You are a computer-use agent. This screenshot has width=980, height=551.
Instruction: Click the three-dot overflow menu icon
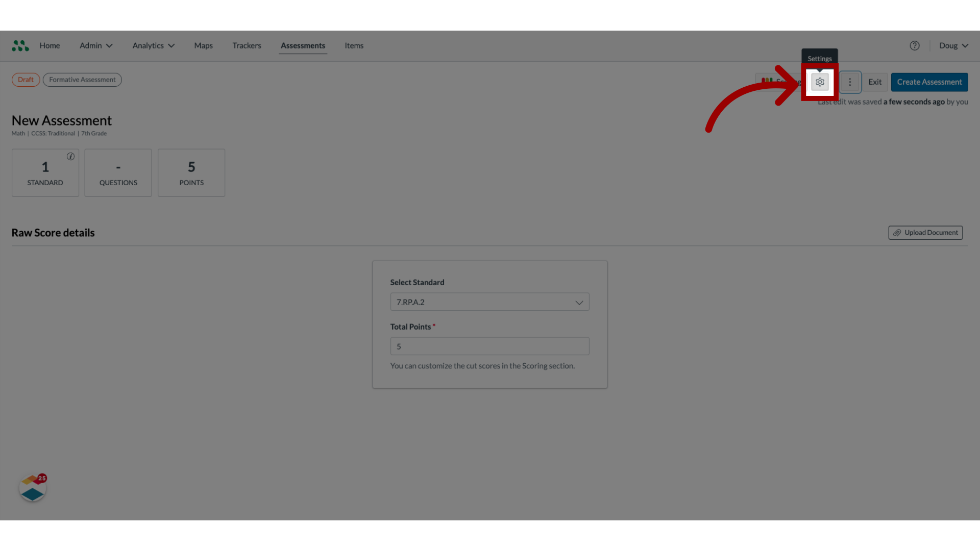coord(849,82)
